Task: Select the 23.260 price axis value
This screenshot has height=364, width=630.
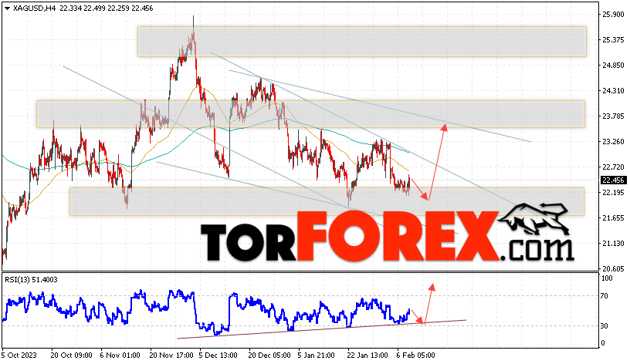Action: (613, 142)
